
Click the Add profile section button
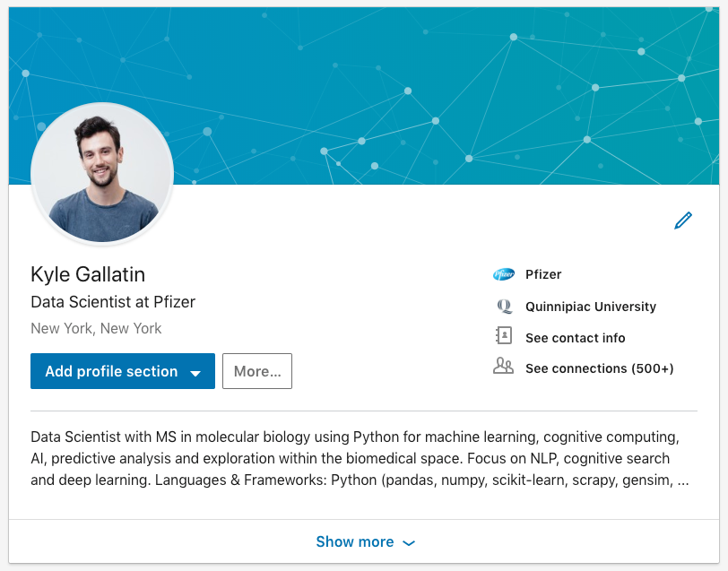(x=123, y=371)
